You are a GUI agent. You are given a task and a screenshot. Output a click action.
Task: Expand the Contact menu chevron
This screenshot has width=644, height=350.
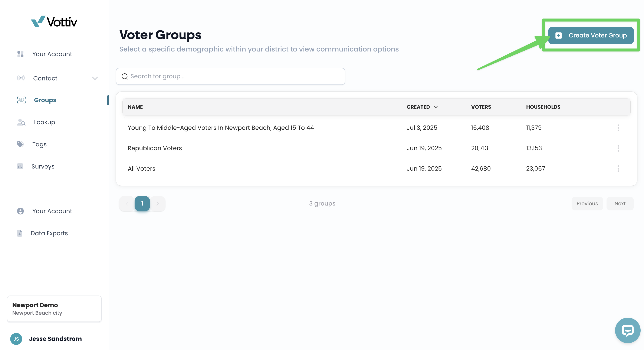pos(95,78)
